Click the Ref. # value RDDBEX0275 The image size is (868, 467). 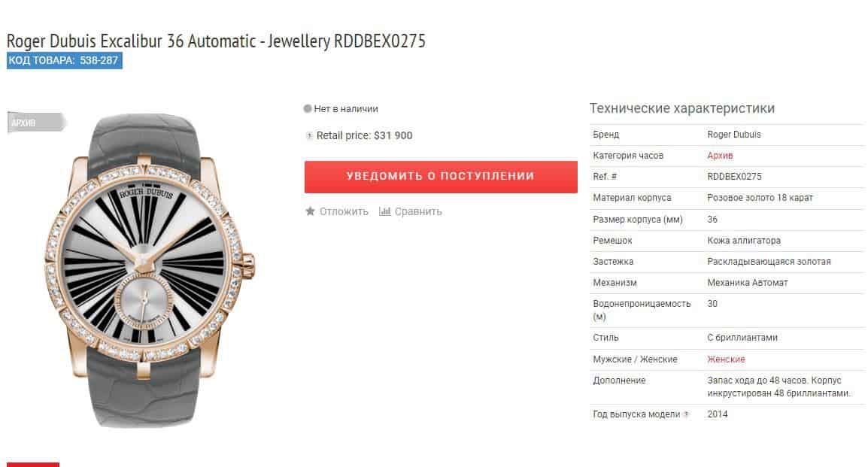(x=734, y=177)
